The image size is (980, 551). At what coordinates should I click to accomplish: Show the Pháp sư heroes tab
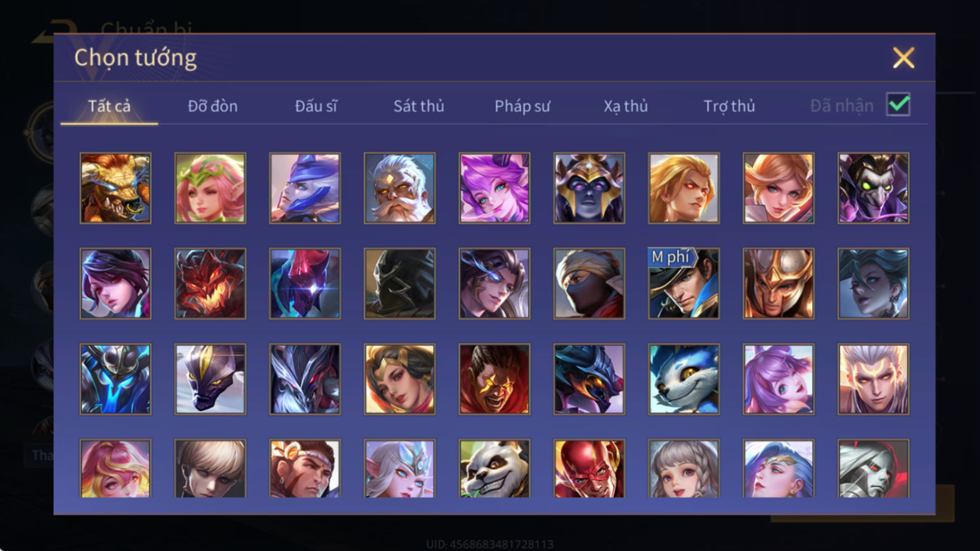pyautogui.click(x=522, y=106)
